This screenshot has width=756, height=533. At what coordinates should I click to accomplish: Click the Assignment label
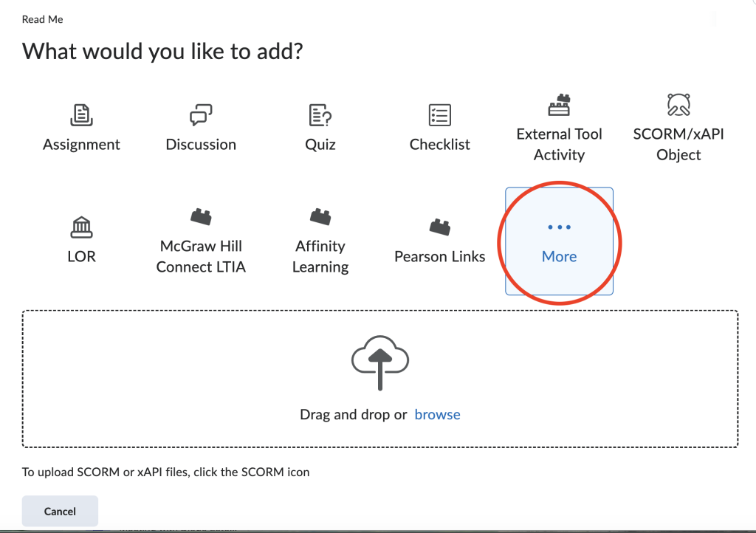tap(81, 145)
